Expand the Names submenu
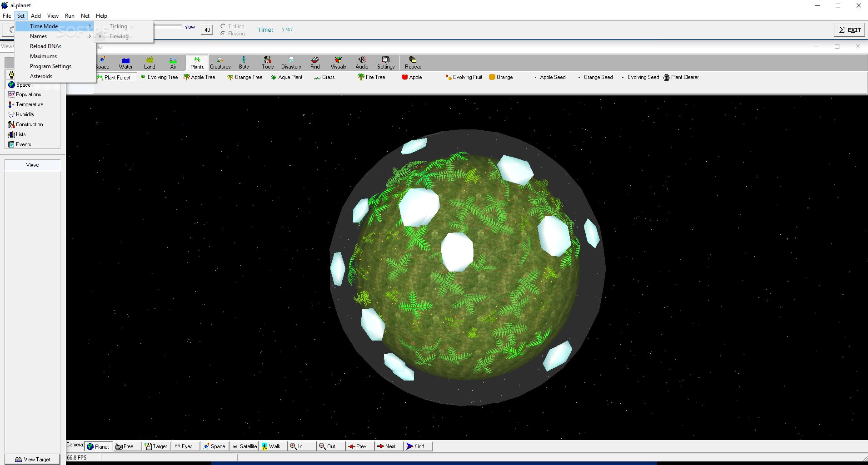 coord(55,36)
